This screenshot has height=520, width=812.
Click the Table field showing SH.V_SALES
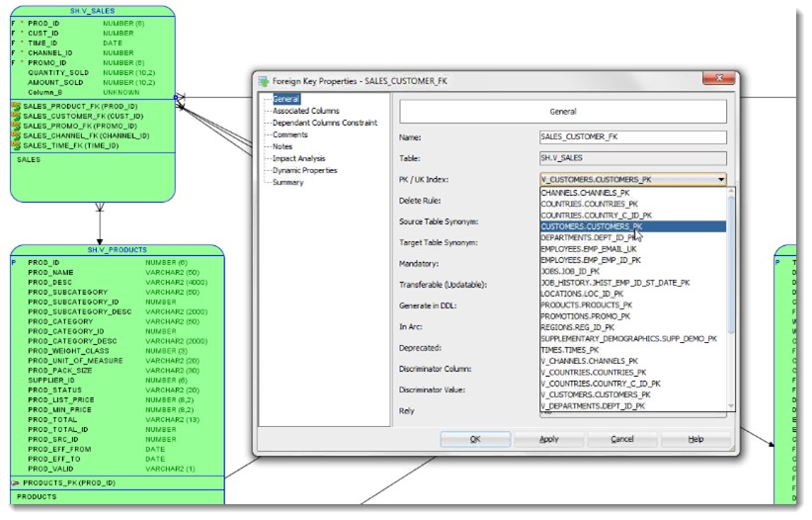tap(633, 158)
